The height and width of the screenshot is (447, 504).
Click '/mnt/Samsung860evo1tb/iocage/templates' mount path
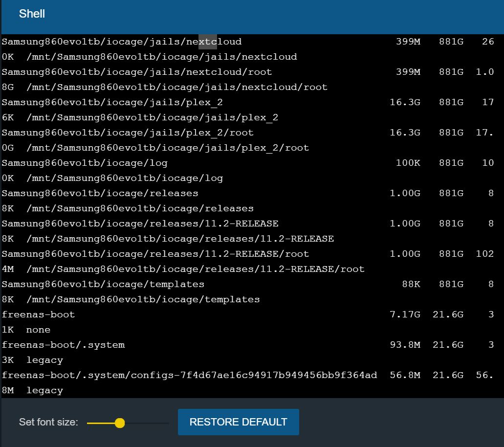point(143,299)
